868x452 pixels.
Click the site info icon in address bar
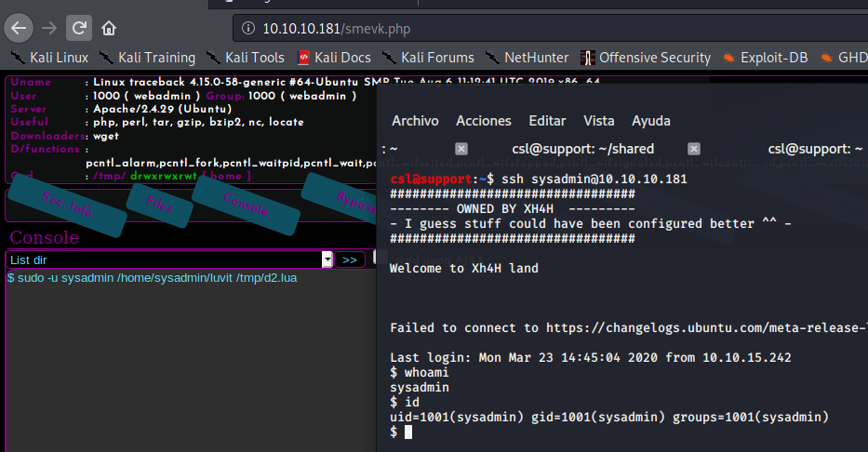(x=247, y=28)
